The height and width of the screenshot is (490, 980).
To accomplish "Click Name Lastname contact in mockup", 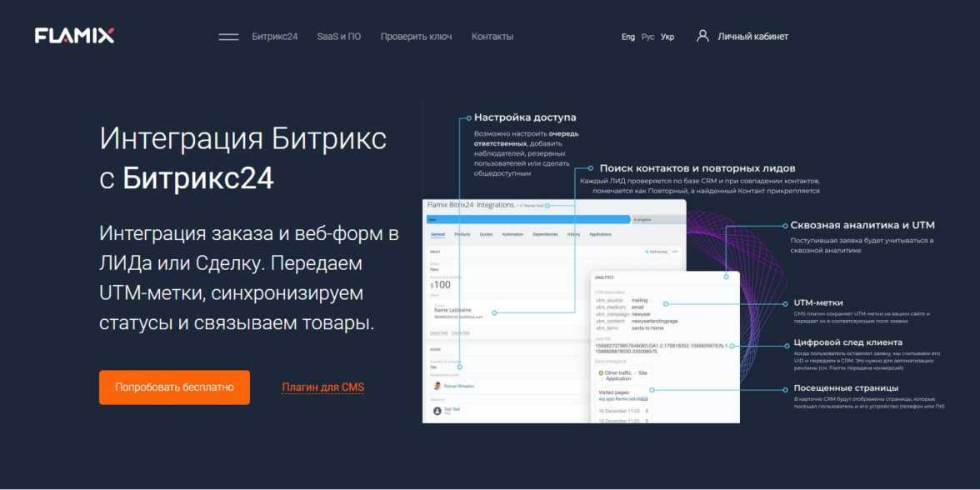I will [452, 310].
